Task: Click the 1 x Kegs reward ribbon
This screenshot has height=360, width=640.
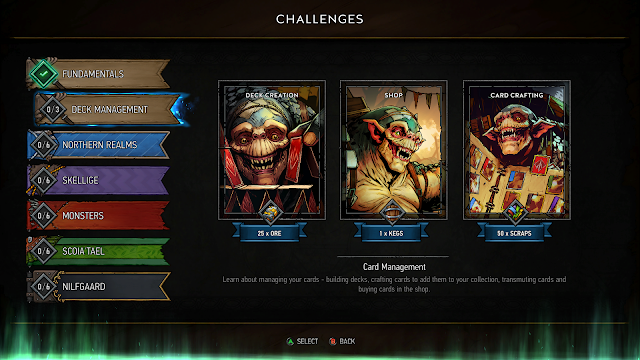Action: (x=391, y=233)
